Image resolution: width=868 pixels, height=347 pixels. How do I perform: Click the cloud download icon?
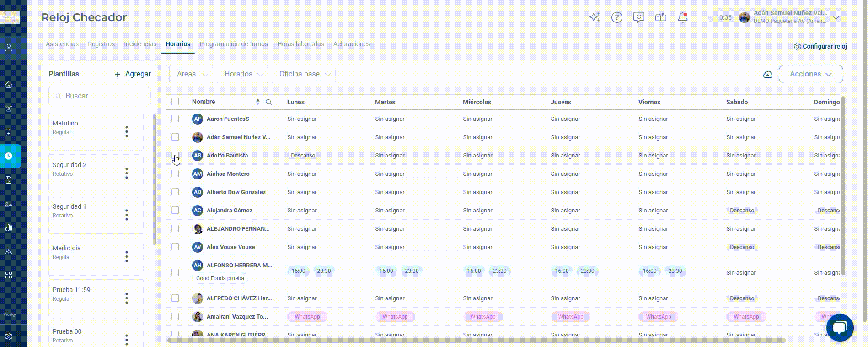[768, 74]
